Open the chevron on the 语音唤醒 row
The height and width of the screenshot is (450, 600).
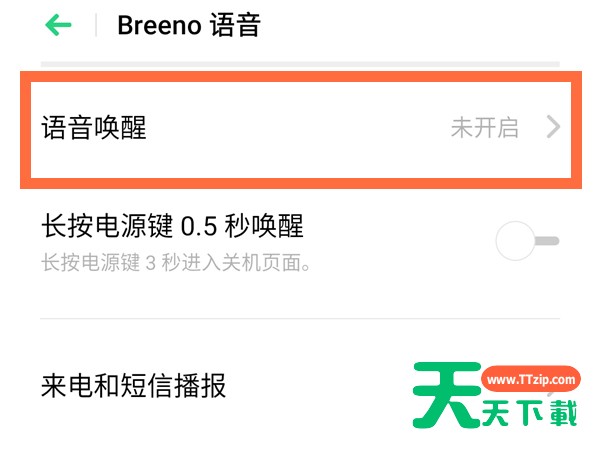(x=553, y=127)
